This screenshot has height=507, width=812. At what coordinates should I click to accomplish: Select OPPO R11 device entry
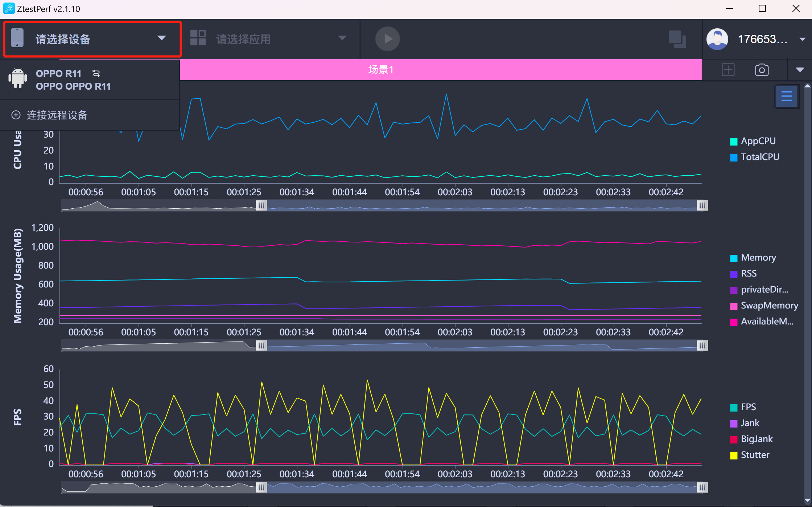[x=90, y=79]
